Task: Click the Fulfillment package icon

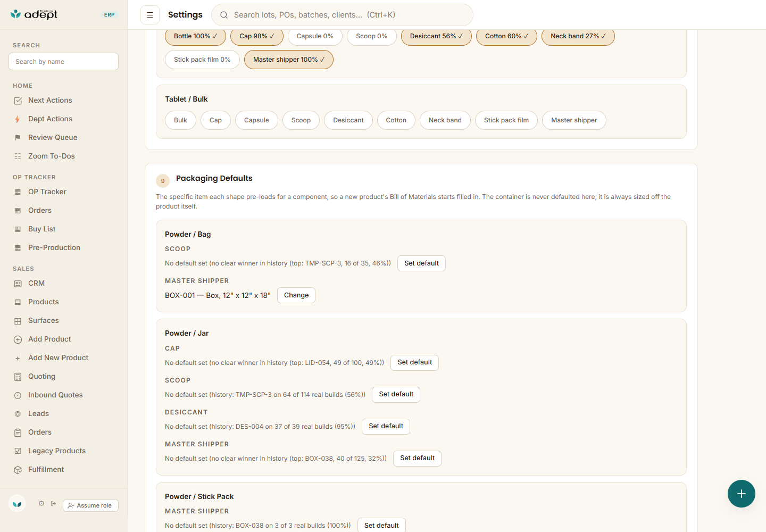Action: pos(18,470)
